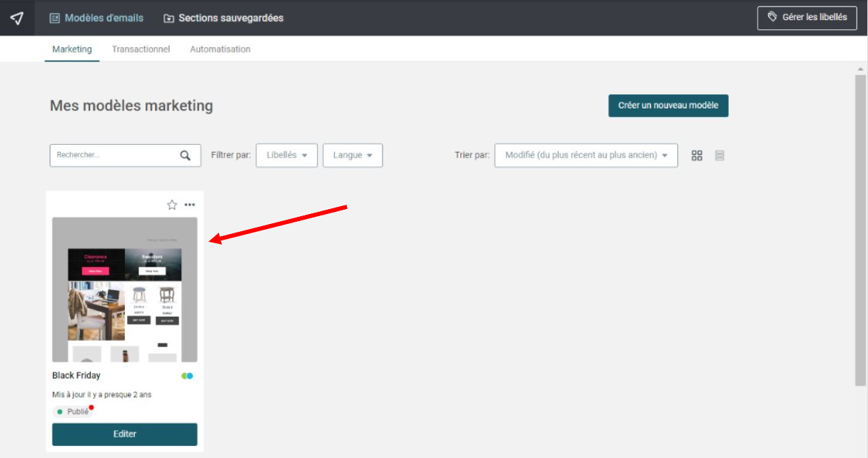Expand the Langue filter dropdown
This screenshot has width=868, height=458.
(x=353, y=156)
